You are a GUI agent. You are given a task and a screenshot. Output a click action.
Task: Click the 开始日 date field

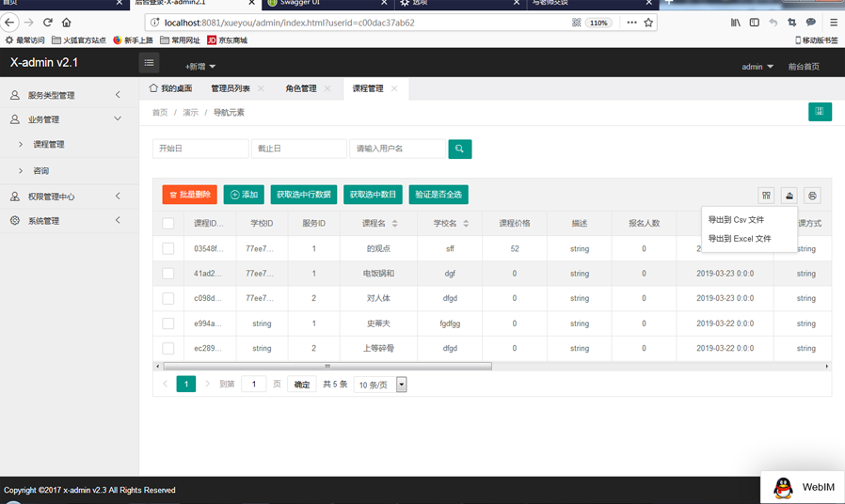(200, 149)
